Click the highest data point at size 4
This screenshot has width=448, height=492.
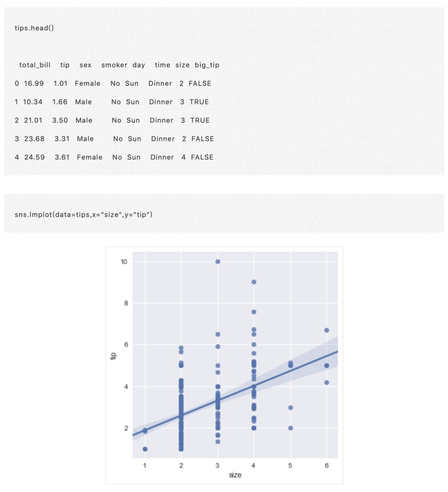(x=254, y=282)
